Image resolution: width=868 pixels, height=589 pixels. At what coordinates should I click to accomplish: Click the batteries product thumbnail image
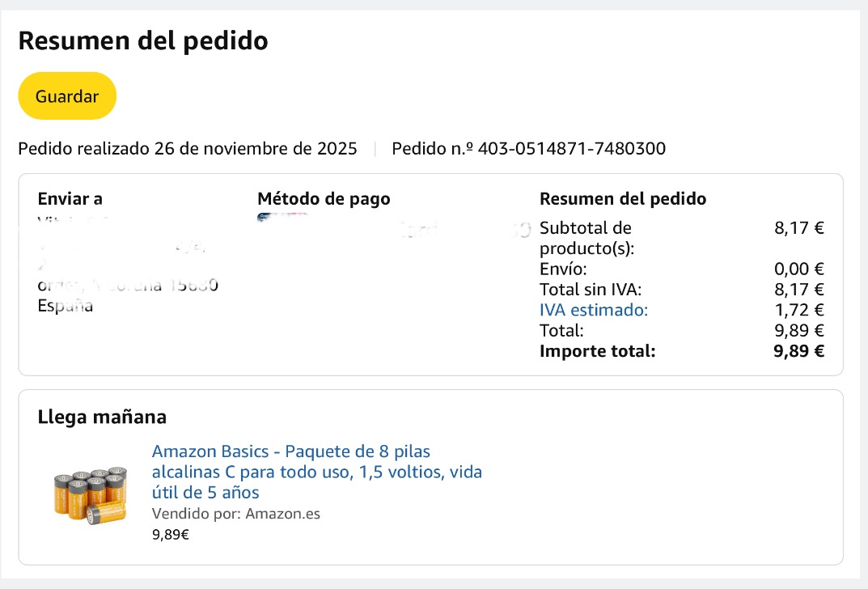point(91,494)
